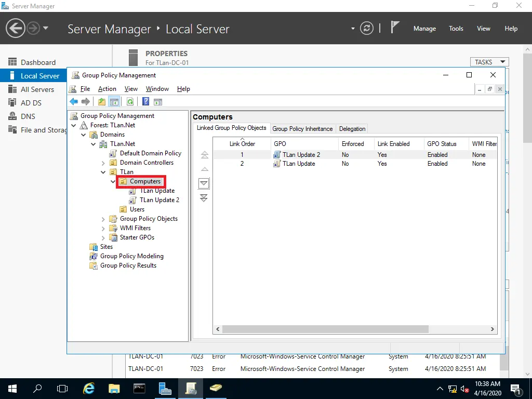
Task: Click the horizontal scrollbar right arrow
Action: tap(493, 329)
